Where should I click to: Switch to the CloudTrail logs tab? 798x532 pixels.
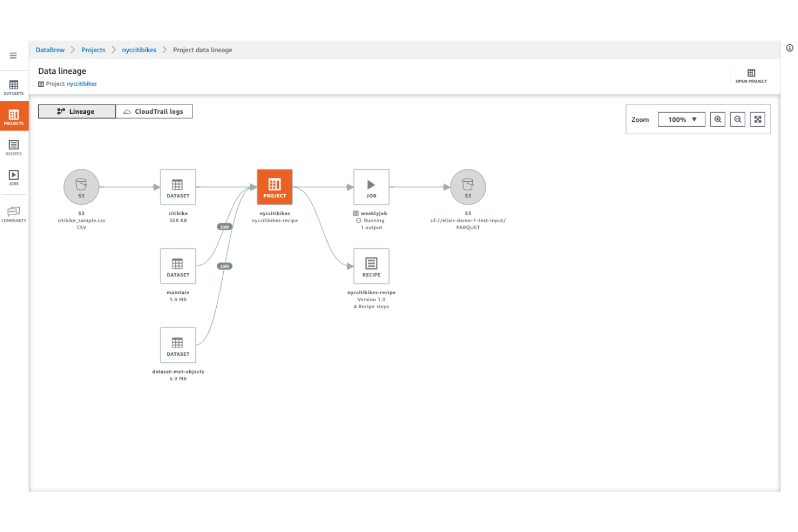[x=154, y=111]
